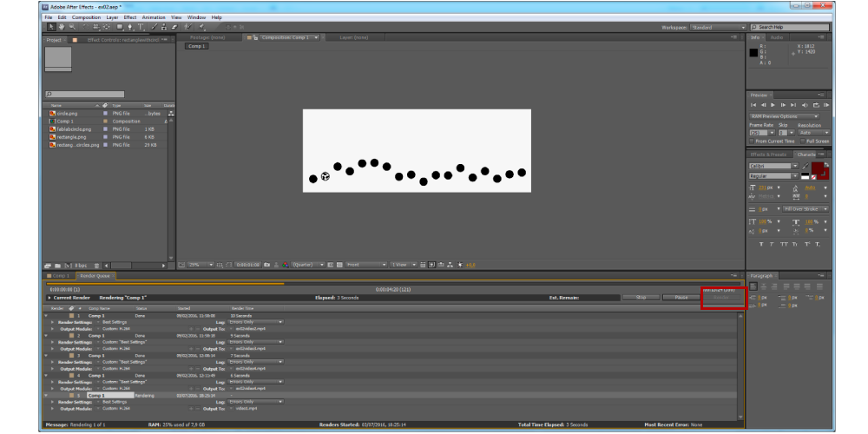Toggle the transparency grid button in viewer
Viewport: 868px width, 434px height.
339,265
